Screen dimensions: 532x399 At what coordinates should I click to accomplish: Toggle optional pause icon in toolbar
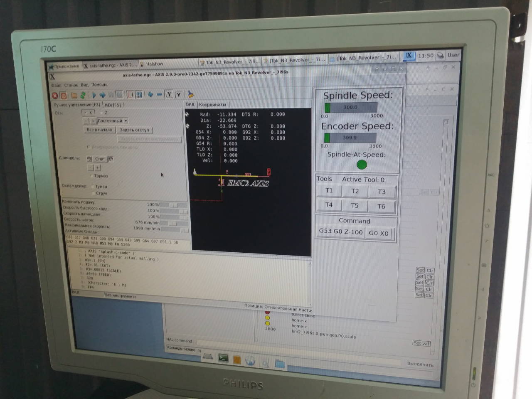click(139, 95)
